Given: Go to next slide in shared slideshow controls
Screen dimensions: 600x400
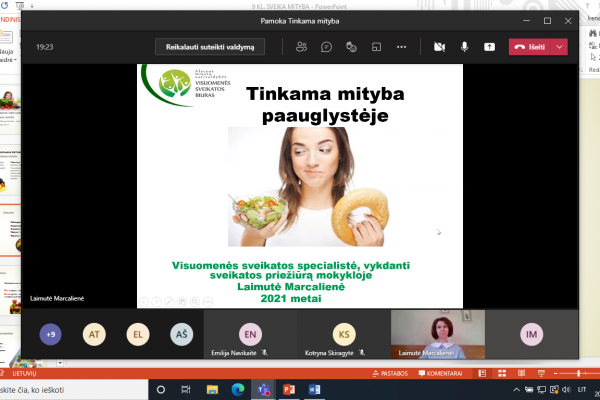Looking at the screenshot, I should coord(156,302).
